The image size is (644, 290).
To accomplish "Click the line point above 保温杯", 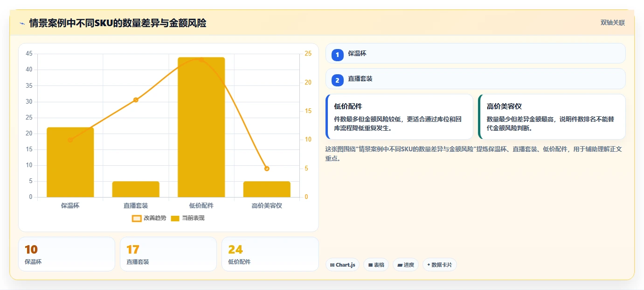I will click(x=70, y=140).
